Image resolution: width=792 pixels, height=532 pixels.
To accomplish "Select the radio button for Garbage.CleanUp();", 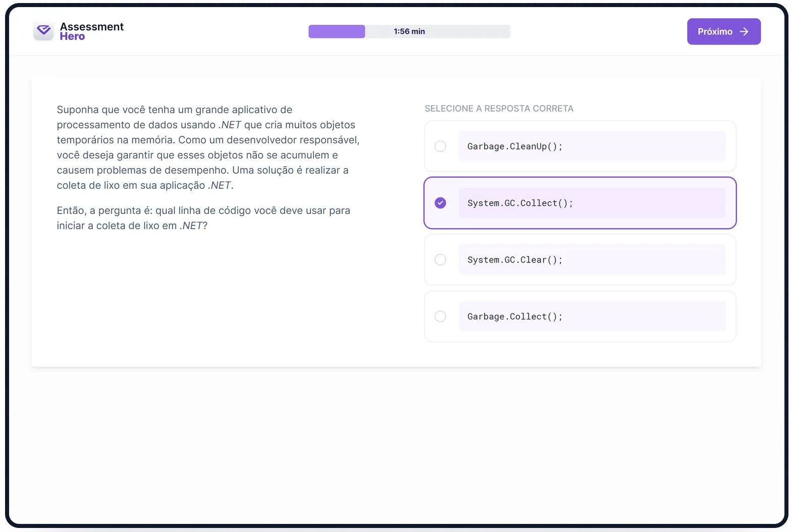I will [440, 146].
